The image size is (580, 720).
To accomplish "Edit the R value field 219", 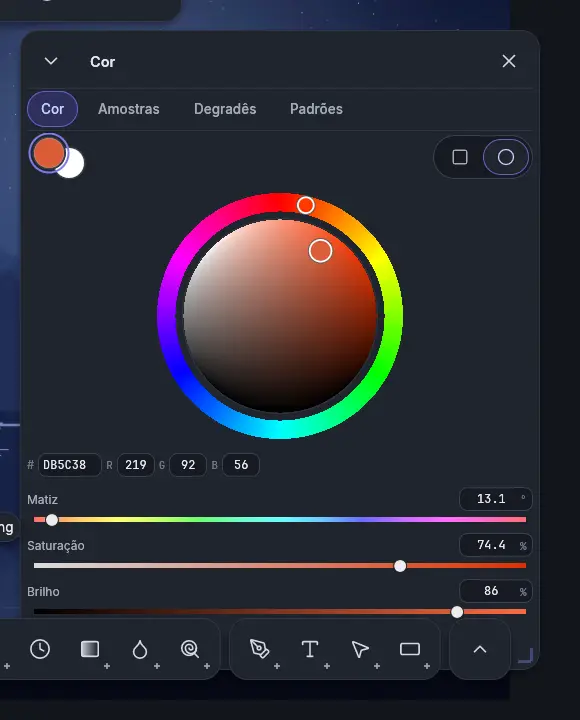I will 135,465.
